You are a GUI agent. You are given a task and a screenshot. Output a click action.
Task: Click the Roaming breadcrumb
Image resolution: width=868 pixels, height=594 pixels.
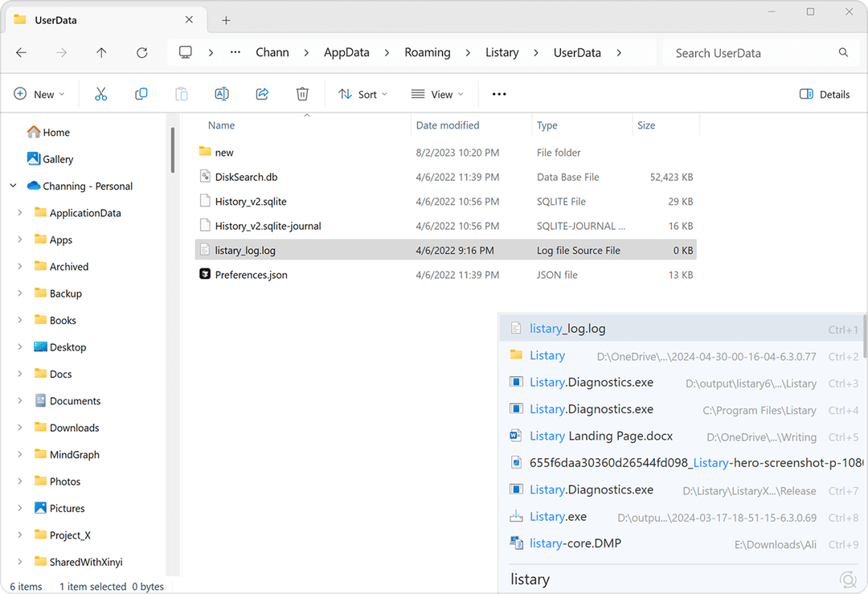428,52
